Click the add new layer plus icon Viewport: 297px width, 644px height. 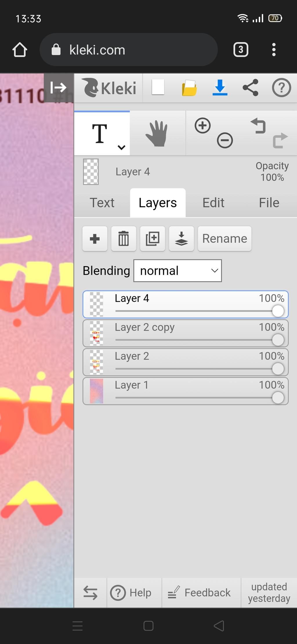[x=95, y=239]
